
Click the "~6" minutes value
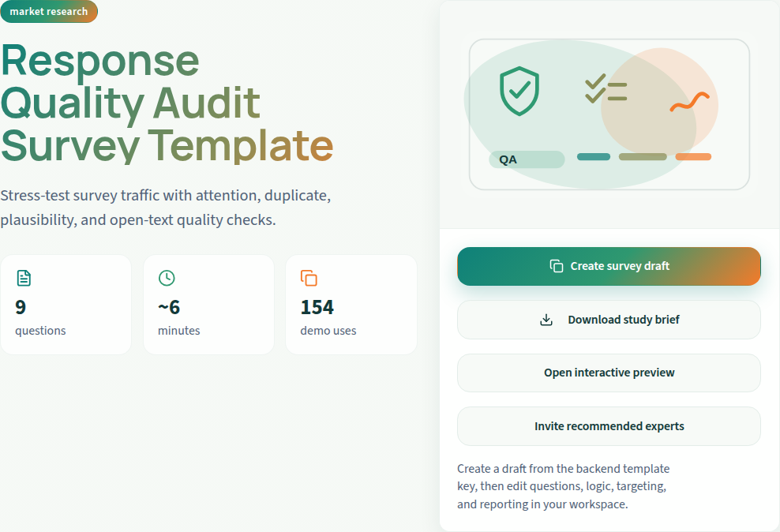tap(169, 307)
